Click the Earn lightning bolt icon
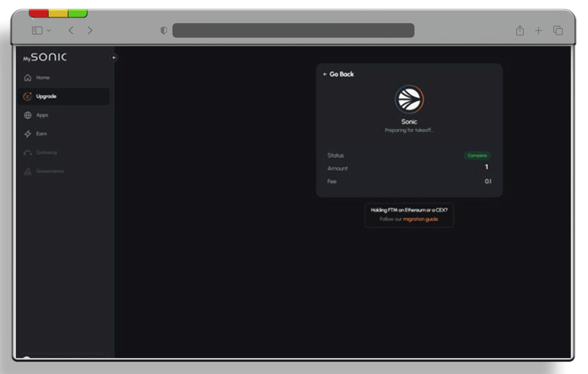This screenshot has width=588, height=374. [28, 134]
